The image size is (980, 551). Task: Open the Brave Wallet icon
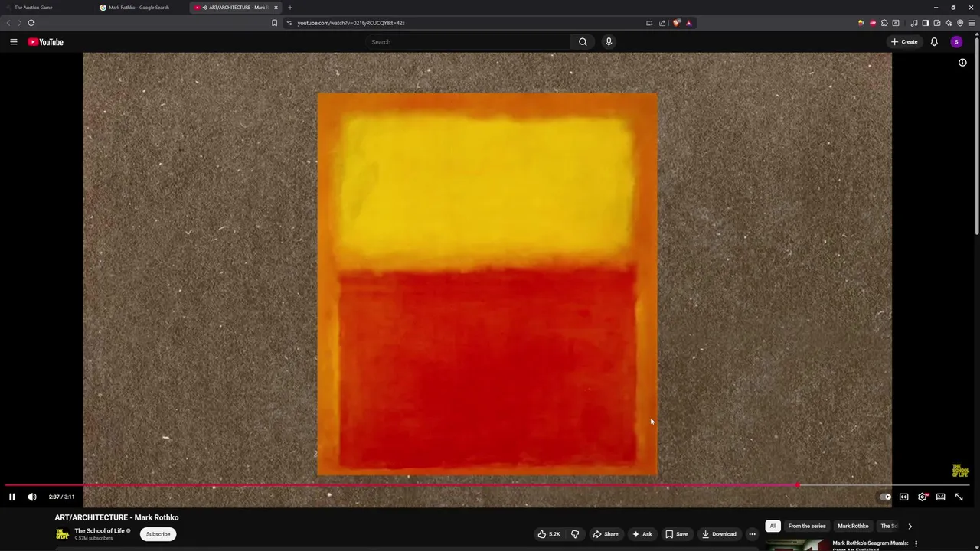(x=936, y=23)
